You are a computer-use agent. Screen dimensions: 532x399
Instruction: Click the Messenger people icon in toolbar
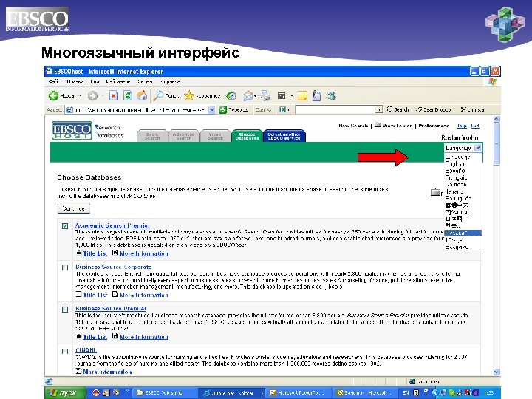(331, 95)
